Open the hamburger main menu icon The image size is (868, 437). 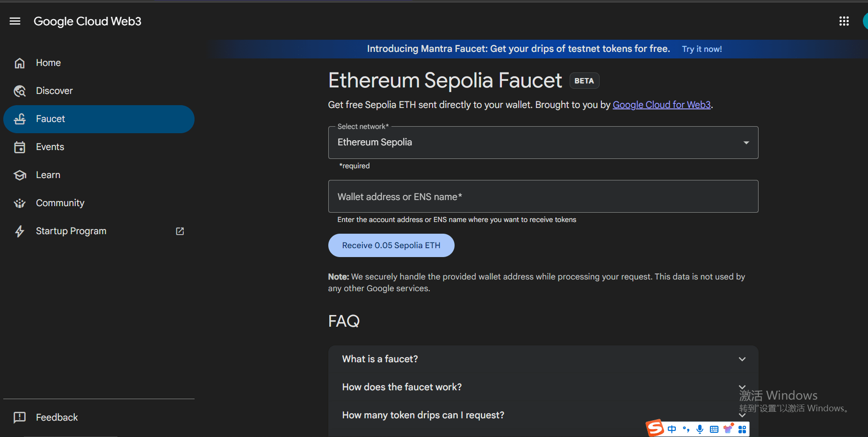pos(15,21)
